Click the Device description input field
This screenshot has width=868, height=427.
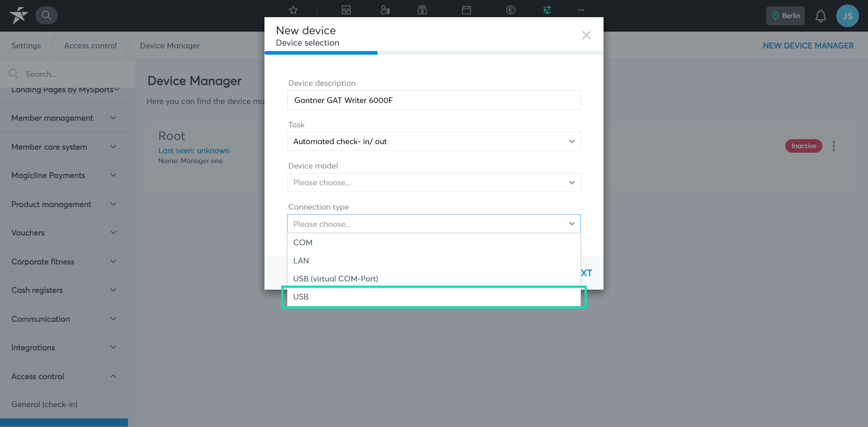[434, 100]
